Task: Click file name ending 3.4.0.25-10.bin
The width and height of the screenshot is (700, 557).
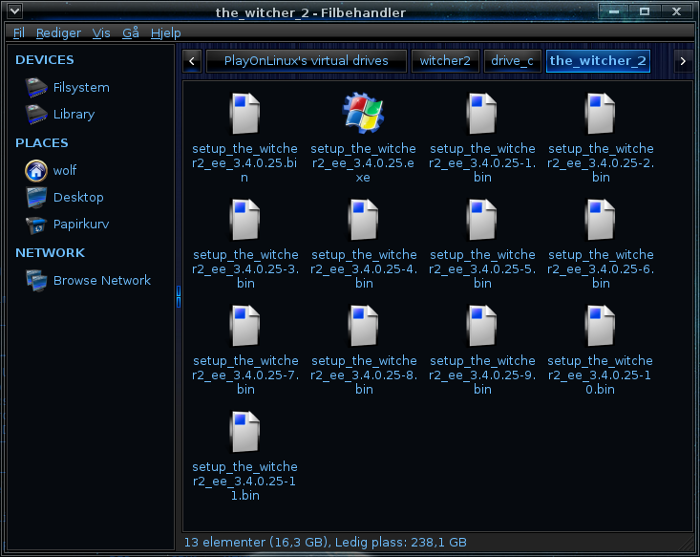Action: [600, 375]
